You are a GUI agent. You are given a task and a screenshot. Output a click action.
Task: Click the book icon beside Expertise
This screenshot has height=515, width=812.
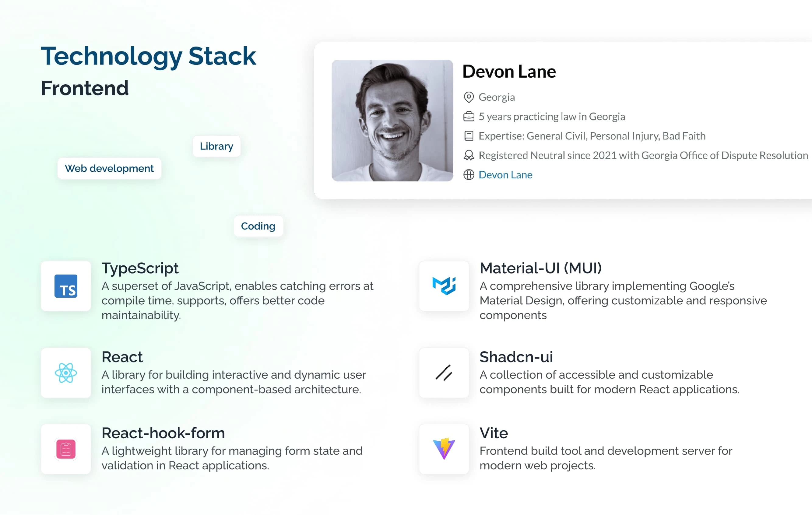469,136
